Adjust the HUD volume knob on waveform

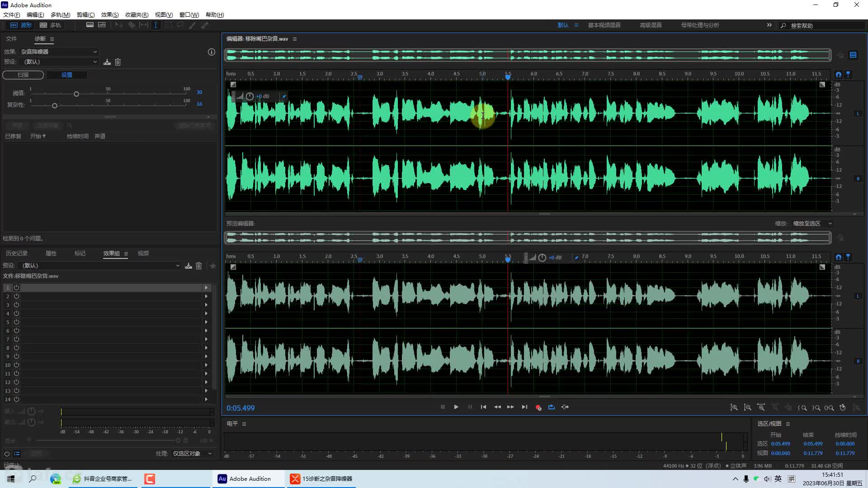250,96
